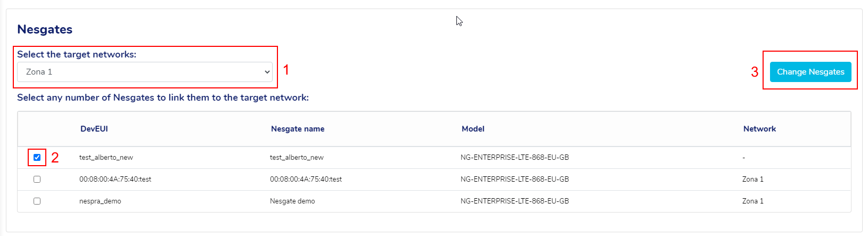Tick the checkbox for 00:08:00:4A:75:40:test
Screen dimensions: 868x236
[37, 180]
